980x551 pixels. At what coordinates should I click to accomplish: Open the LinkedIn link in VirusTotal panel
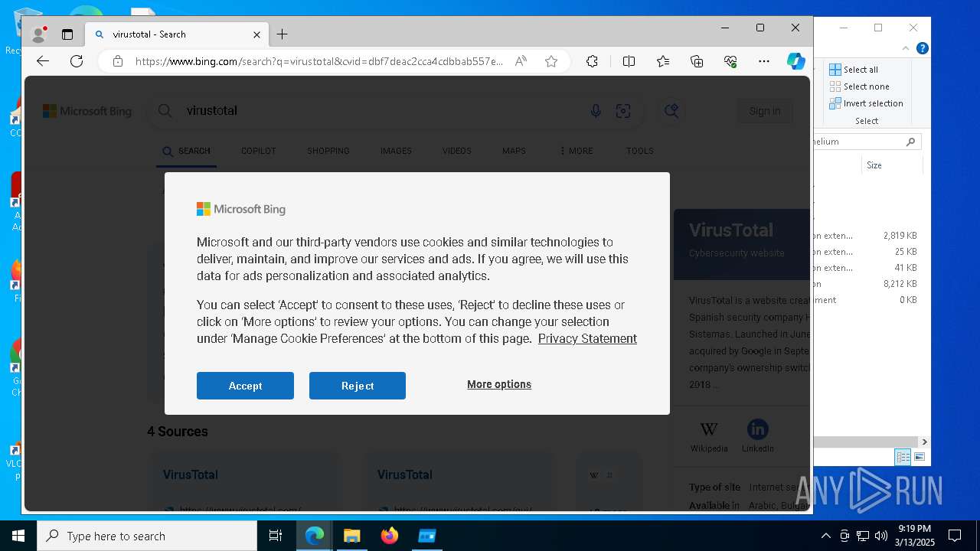[x=757, y=436]
